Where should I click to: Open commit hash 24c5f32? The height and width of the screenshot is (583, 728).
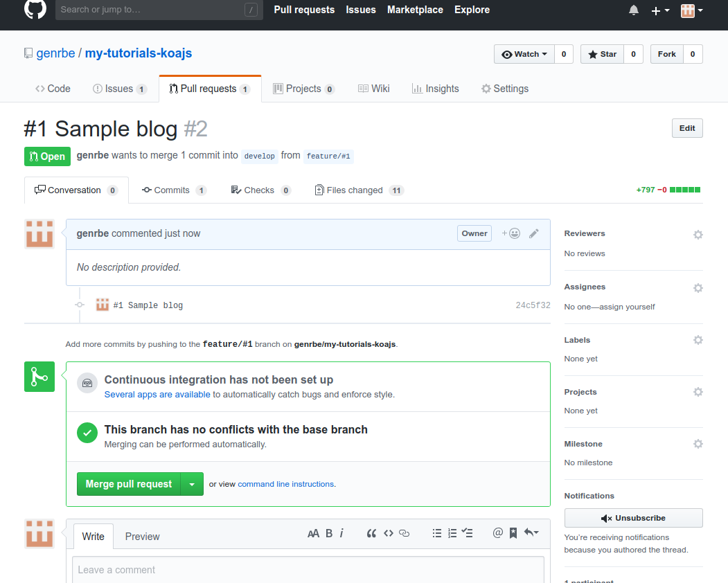point(533,305)
